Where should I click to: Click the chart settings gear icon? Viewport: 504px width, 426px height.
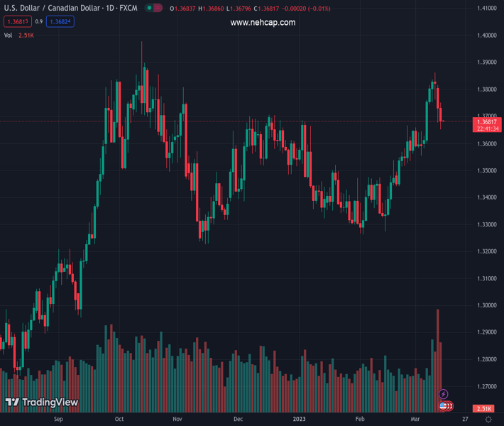(488, 420)
